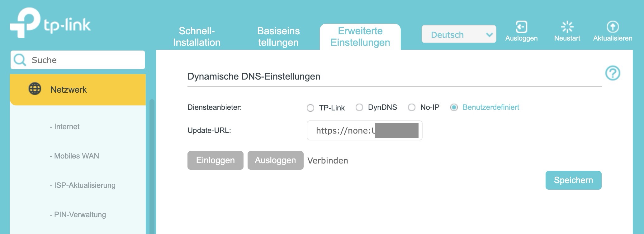Select TP-Link as service provider
This screenshot has width=644, height=234.
[310, 108]
